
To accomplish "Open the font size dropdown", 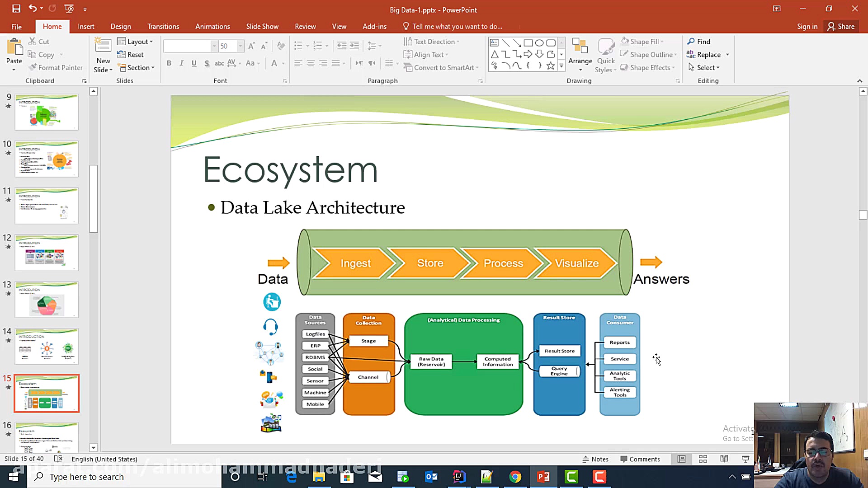I will (241, 46).
